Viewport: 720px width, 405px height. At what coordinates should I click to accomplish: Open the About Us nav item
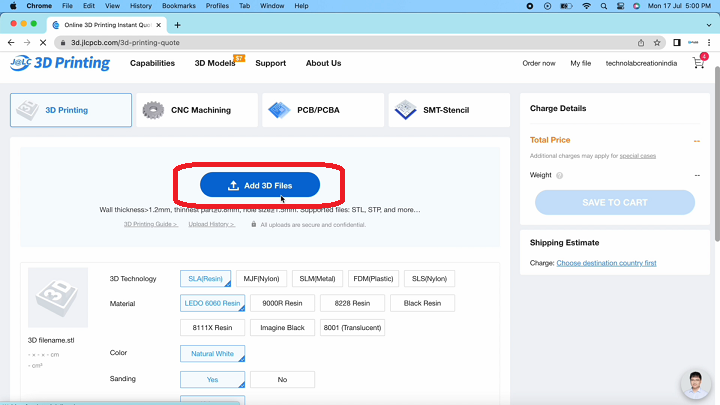pos(323,63)
